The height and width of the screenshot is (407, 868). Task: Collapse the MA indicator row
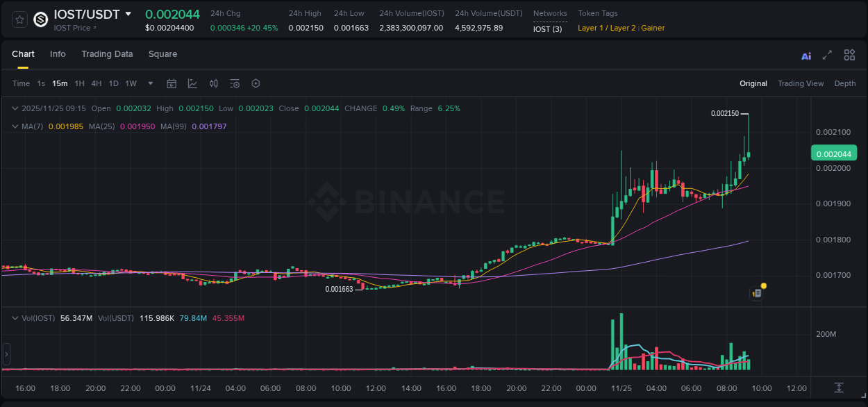point(15,126)
